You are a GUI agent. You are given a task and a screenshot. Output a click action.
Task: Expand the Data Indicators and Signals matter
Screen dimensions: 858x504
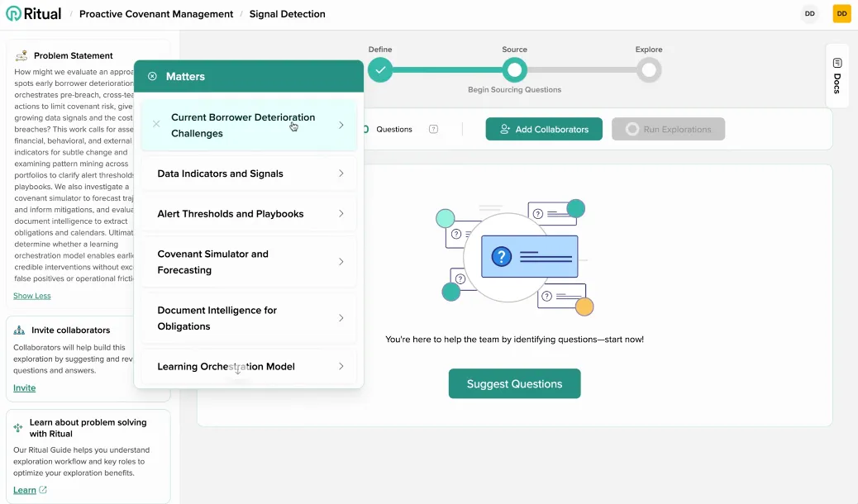point(341,174)
